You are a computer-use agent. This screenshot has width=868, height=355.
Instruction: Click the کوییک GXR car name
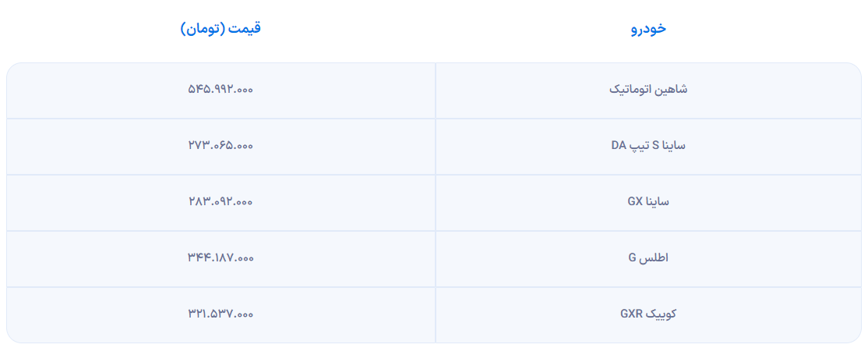[x=648, y=314]
